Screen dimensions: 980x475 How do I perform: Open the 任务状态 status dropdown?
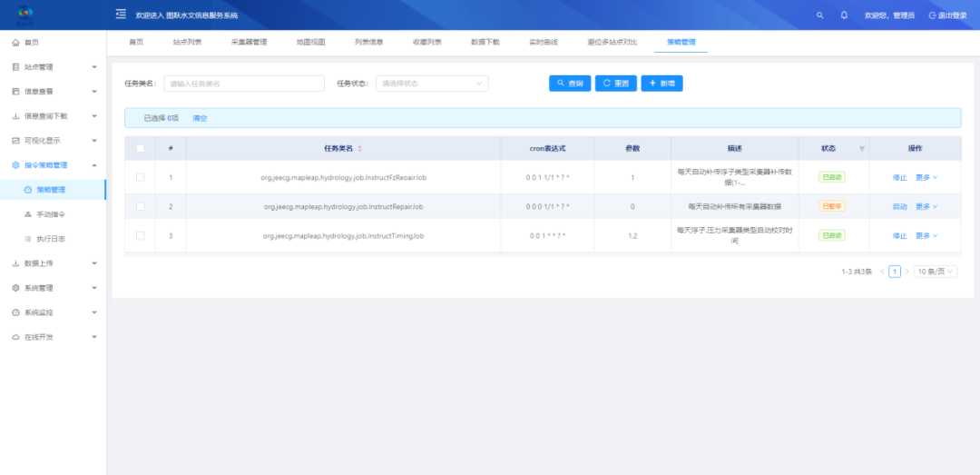click(432, 84)
